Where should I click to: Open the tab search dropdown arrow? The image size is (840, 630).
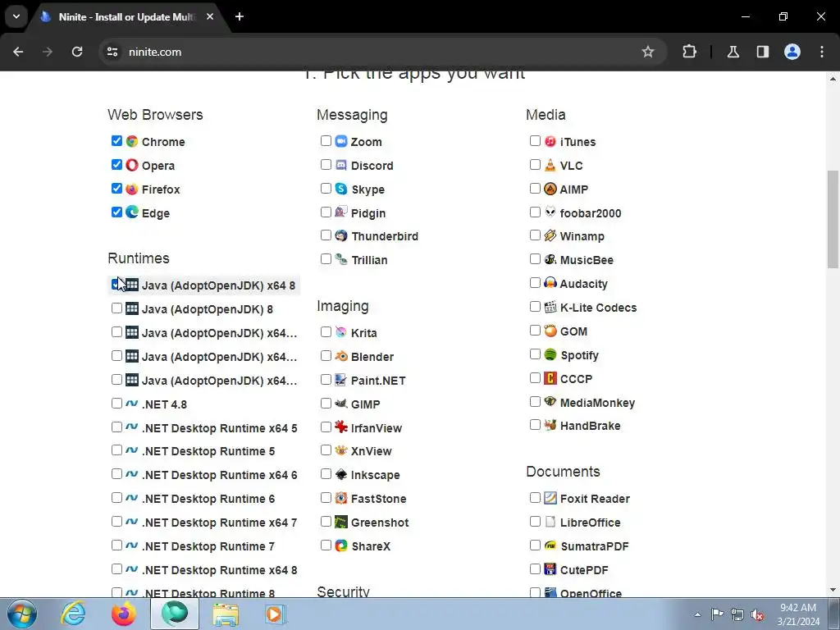tap(16, 16)
